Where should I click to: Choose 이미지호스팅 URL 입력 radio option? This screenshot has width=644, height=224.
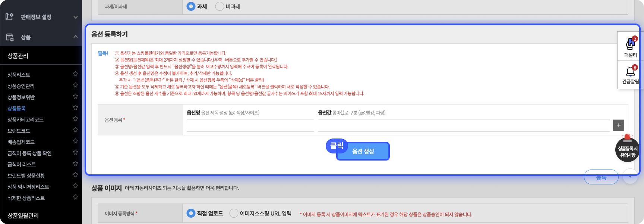tap(234, 213)
